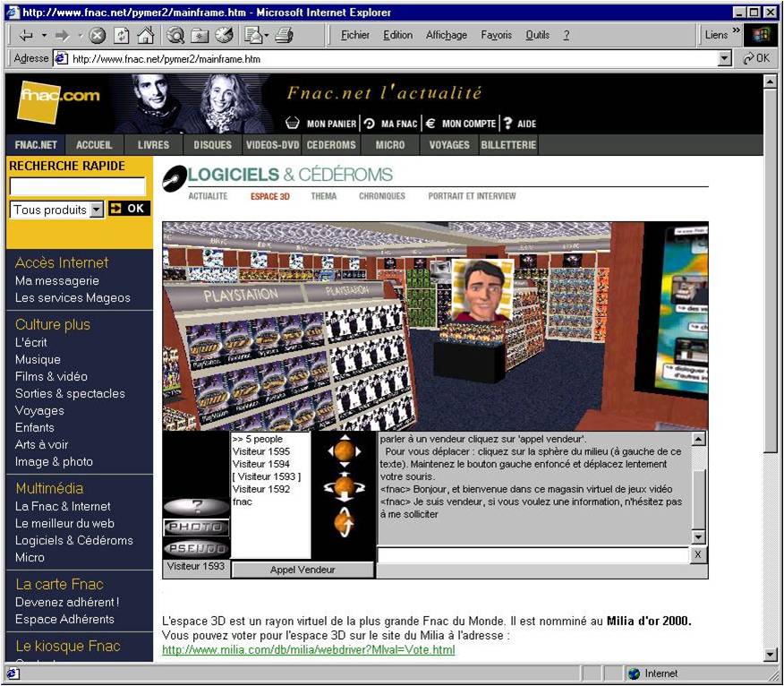This screenshot has width=784, height=686.
Task: Click in the Recherche Rapide search field
Action: (x=78, y=186)
